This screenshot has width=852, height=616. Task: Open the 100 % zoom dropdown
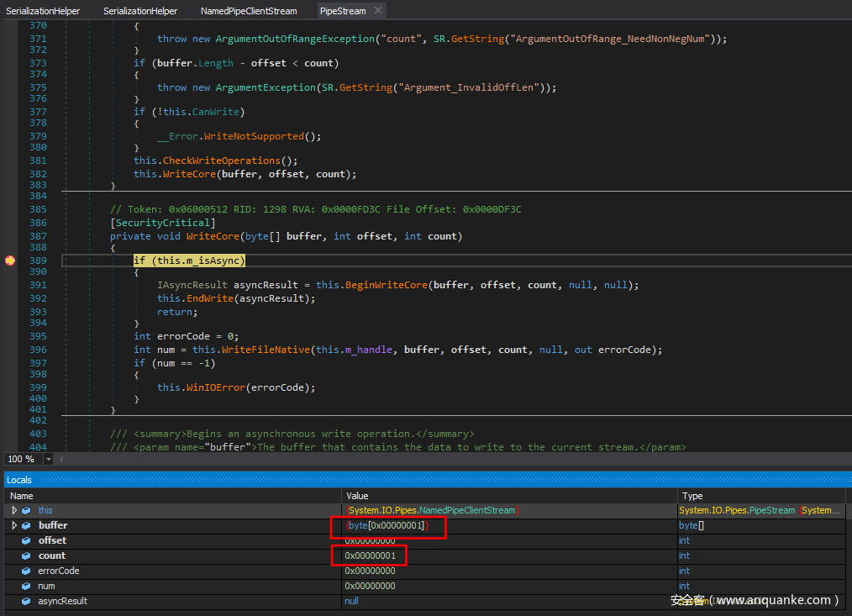[x=48, y=459]
